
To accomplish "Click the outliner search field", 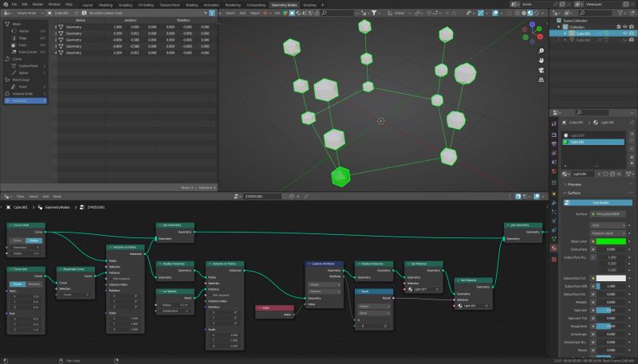I will click(x=596, y=13).
